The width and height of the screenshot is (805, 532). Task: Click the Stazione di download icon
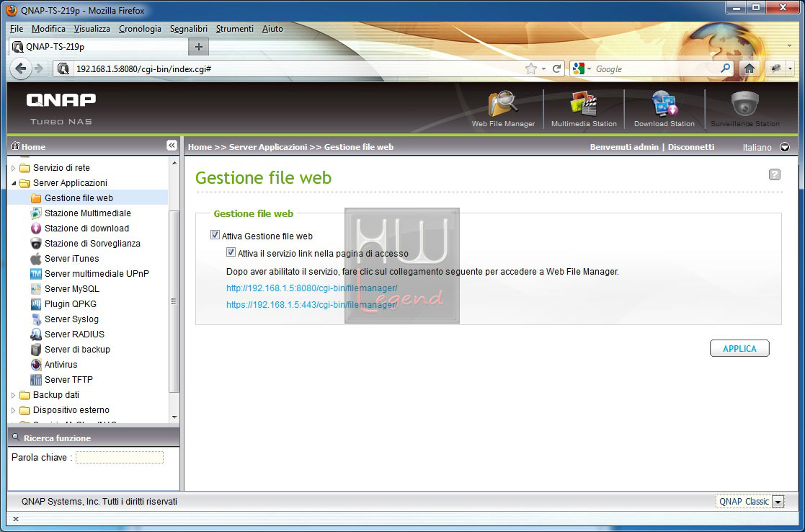point(36,229)
